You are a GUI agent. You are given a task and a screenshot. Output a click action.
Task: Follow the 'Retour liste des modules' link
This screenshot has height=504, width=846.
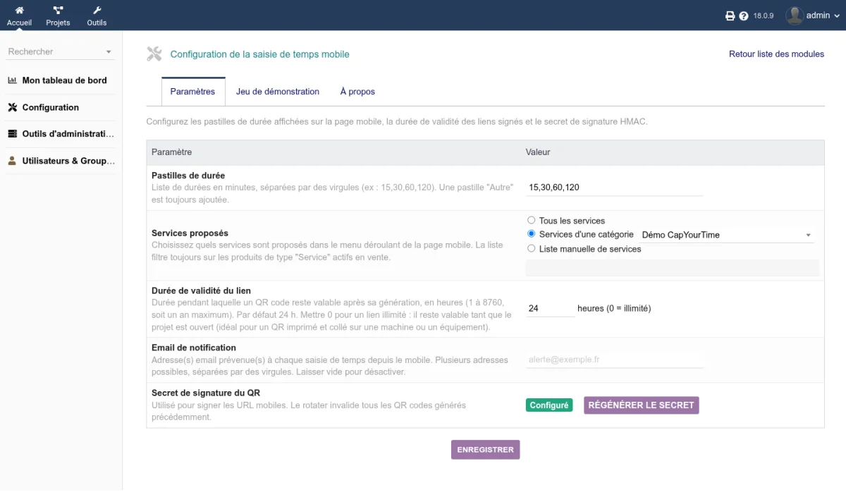pyautogui.click(x=776, y=54)
